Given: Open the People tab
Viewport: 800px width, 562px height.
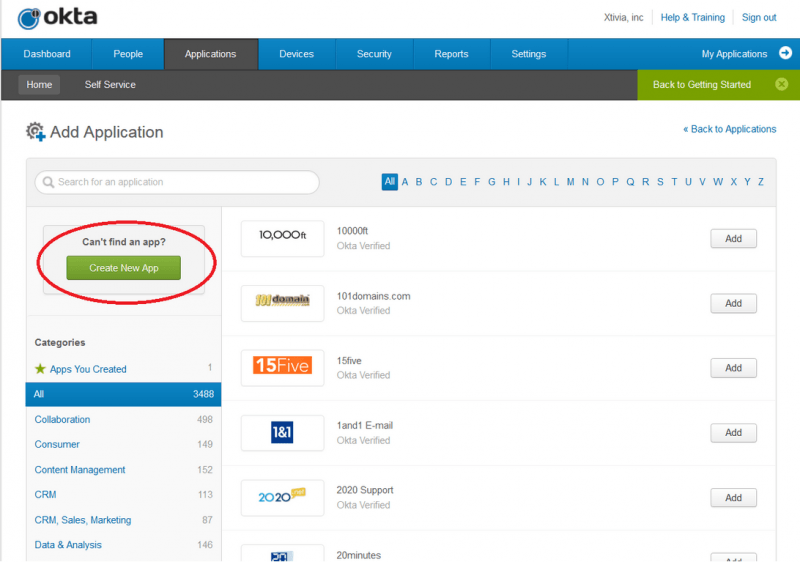Looking at the screenshot, I should click(x=128, y=54).
